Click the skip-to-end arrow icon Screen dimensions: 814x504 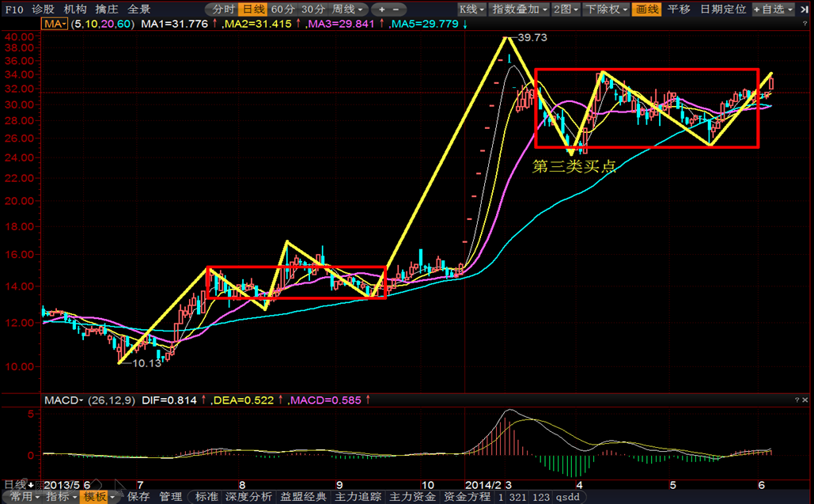(805, 9)
